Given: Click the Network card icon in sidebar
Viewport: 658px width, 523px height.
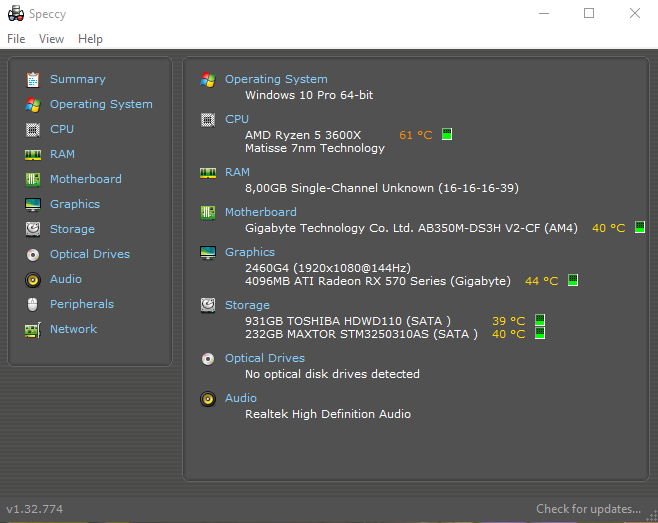Looking at the screenshot, I should click(x=33, y=330).
